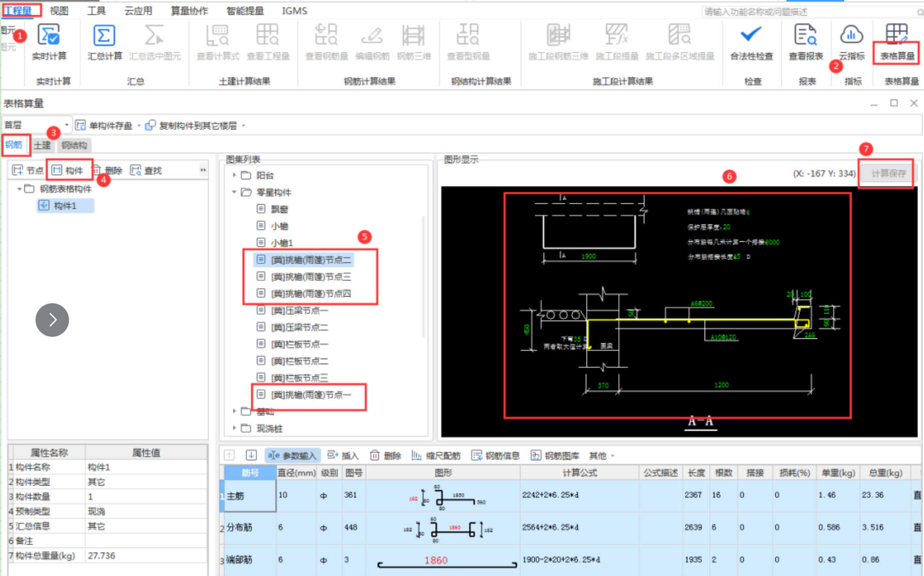Collapse the 零星构件 folder
This screenshot has width=924, height=576.
(x=234, y=192)
